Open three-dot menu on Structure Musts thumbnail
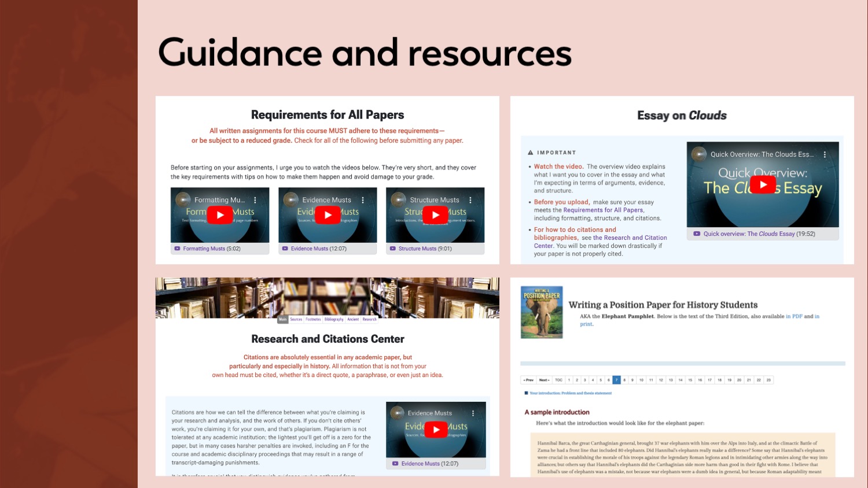 (470, 199)
